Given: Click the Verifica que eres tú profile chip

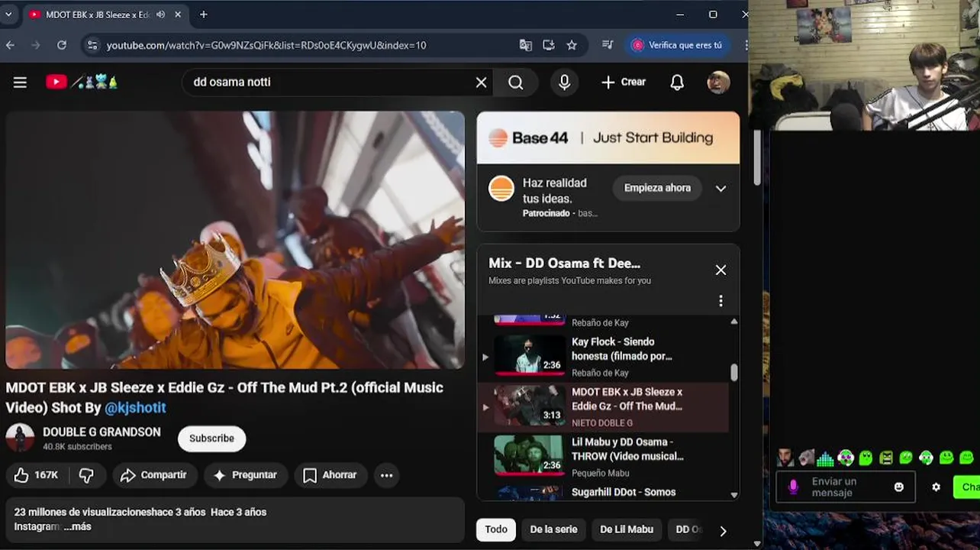Looking at the screenshot, I should 677,45.
